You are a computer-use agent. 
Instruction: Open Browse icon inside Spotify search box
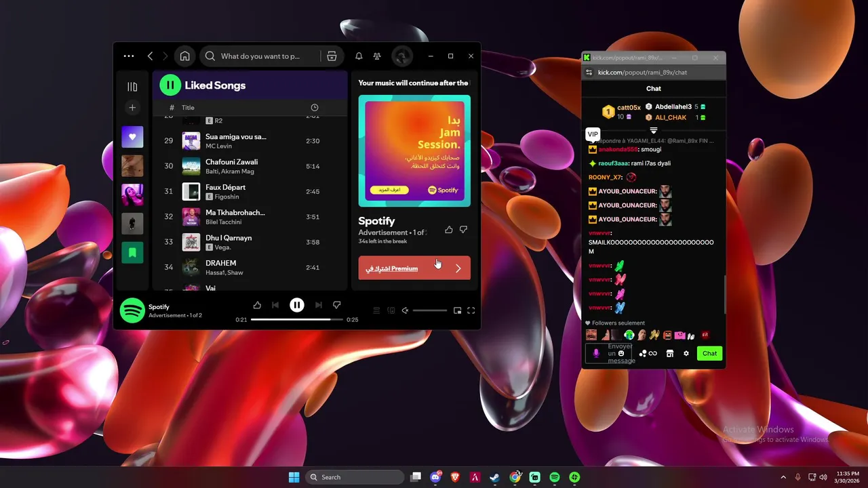point(332,56)
